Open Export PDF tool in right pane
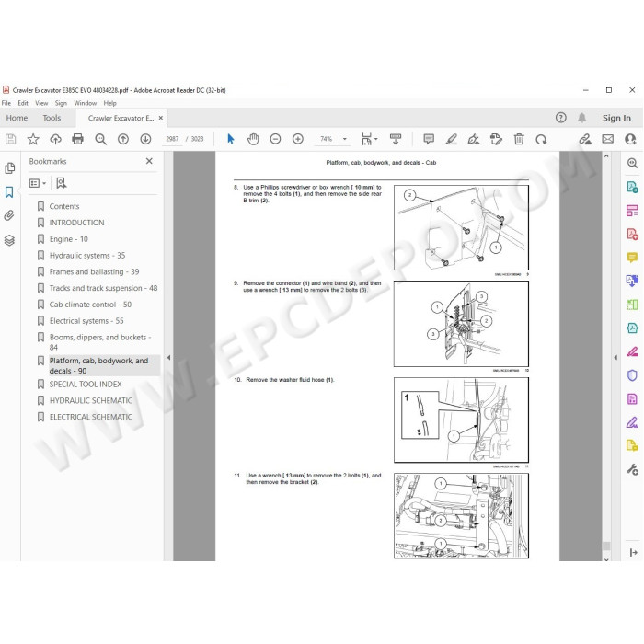 tap(632, 188)
